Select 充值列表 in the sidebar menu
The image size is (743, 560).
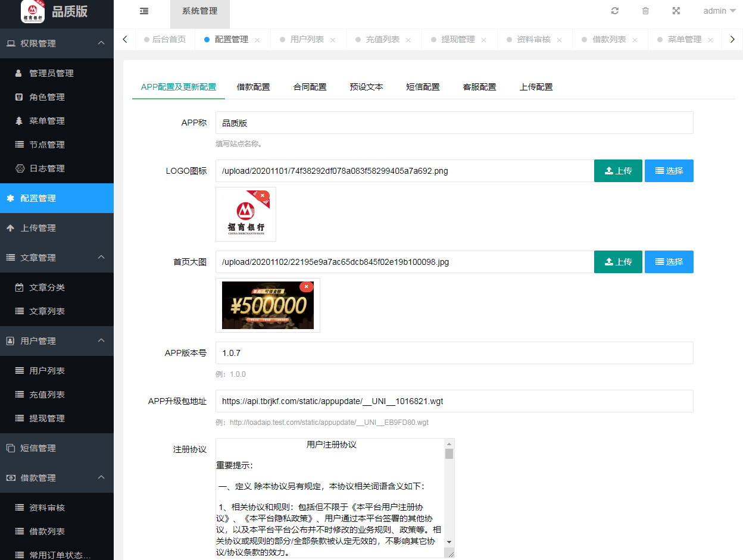click(x=47, y=395)
